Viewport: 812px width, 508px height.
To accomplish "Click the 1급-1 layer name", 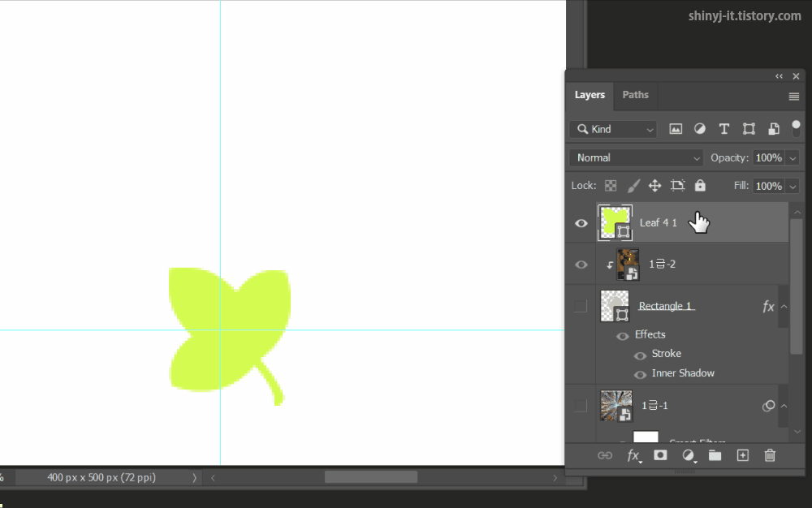I will [654, 406].
